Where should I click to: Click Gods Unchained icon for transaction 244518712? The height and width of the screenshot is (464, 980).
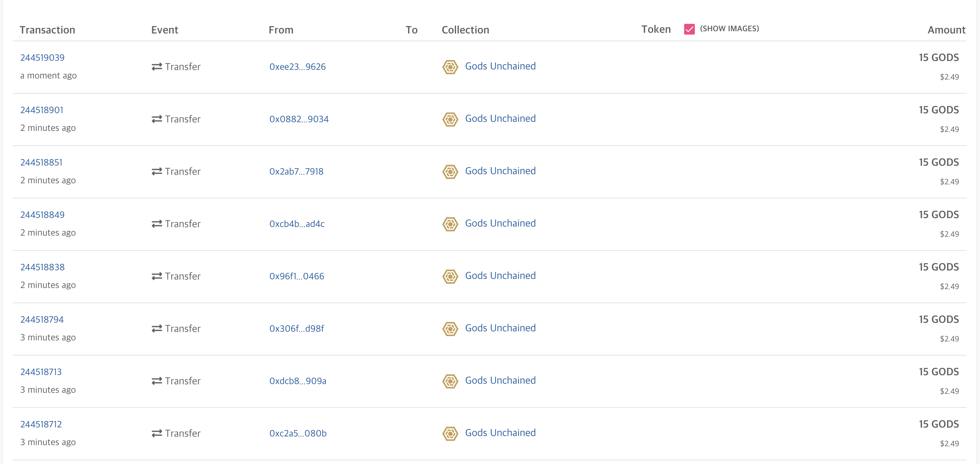click(450, 433)
